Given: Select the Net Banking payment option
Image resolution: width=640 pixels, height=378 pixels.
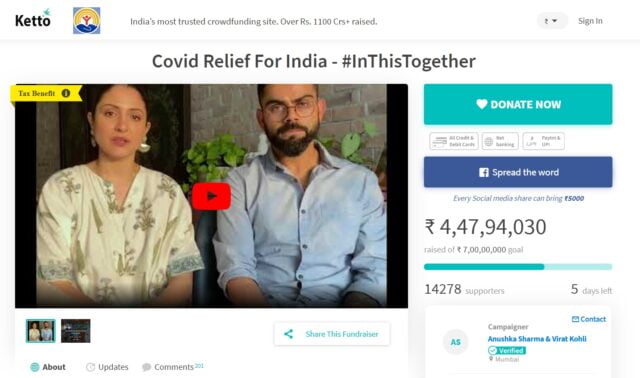Looking at the screenshot, I should coord(500,141).
